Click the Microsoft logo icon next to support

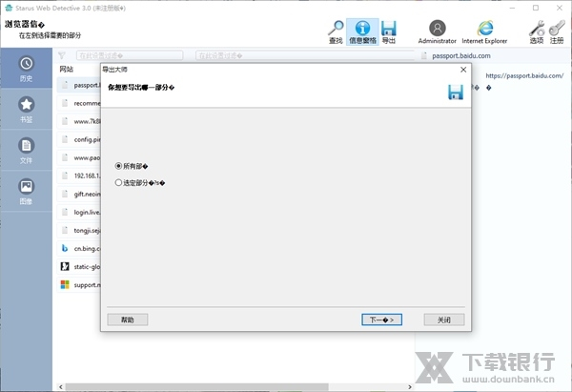[65, 284]
